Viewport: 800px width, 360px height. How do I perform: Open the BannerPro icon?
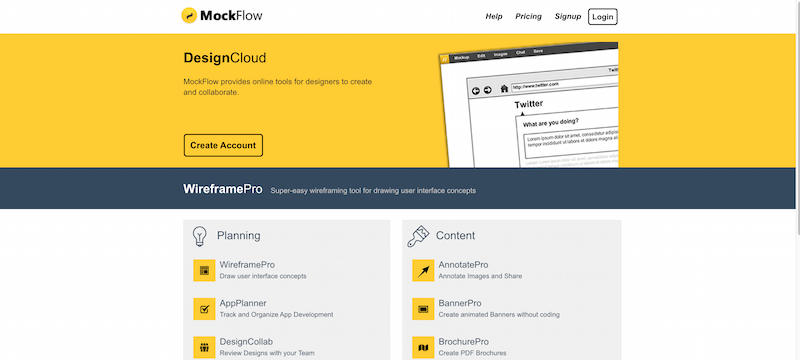point(423,309)
